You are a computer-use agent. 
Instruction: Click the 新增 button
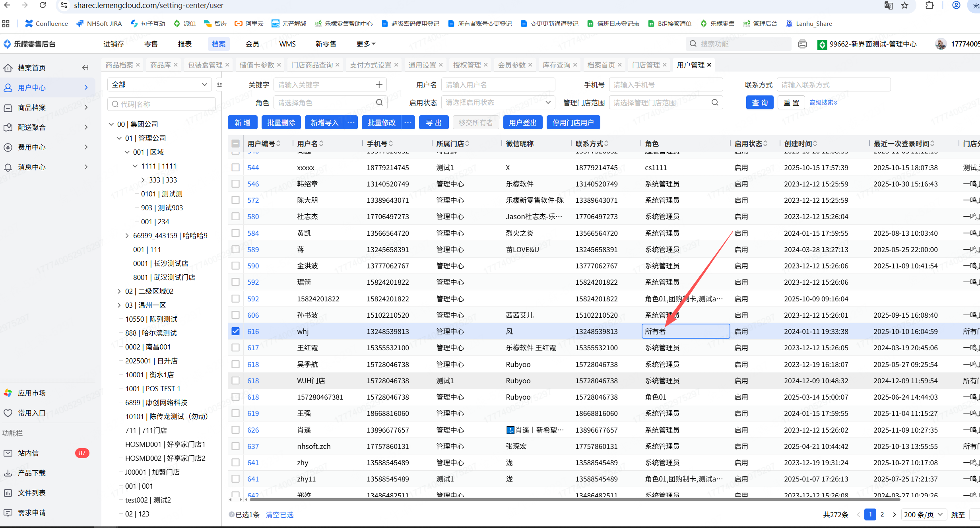pyautogui.click(x=242, y=122)
